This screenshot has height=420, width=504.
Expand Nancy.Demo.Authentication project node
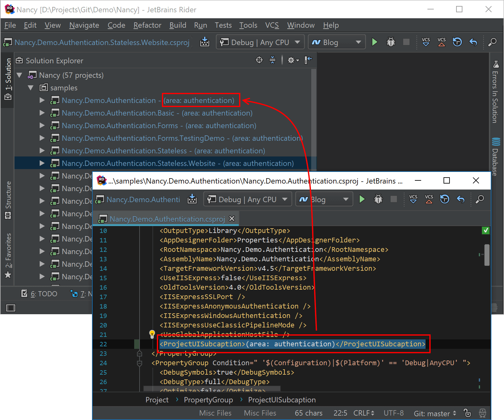(42, 100)
